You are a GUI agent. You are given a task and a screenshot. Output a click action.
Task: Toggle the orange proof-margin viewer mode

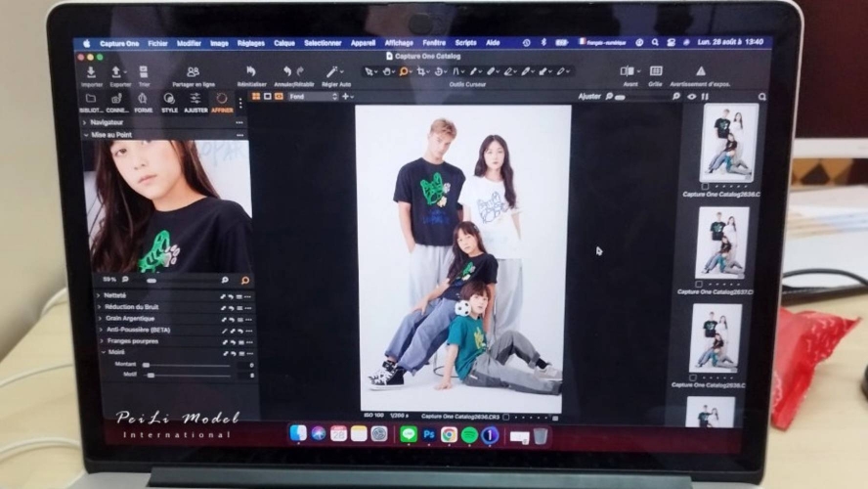click(x=279, y=97)
